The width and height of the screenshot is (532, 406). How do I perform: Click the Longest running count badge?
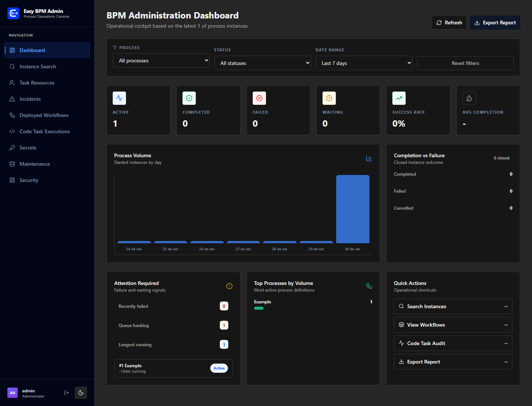tap(224, 344)
